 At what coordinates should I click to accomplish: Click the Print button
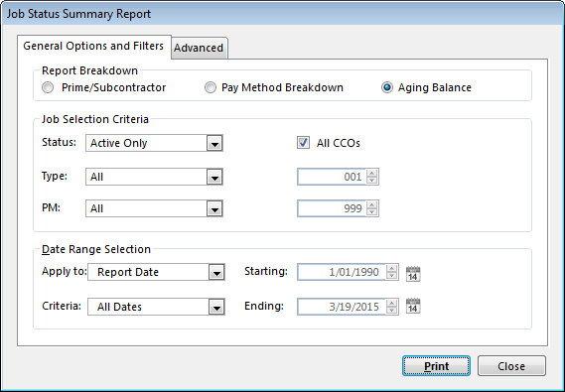click(436, 366)
